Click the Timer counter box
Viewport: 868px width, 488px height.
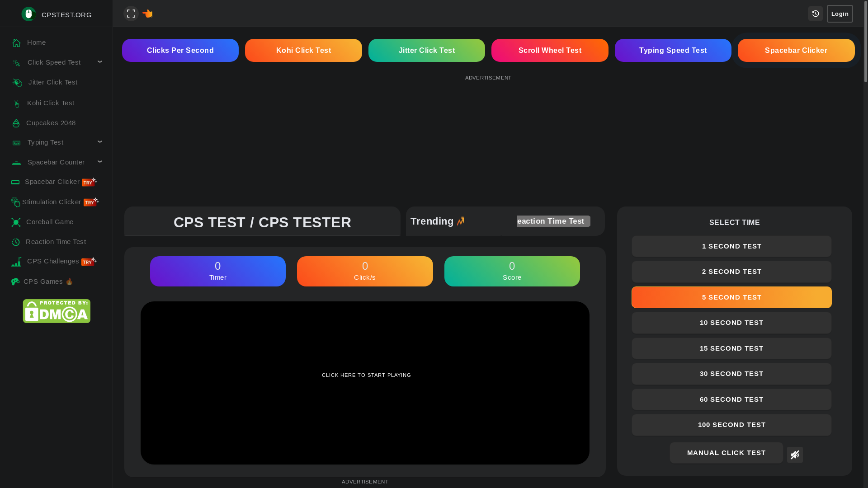(x=218, y=271)
